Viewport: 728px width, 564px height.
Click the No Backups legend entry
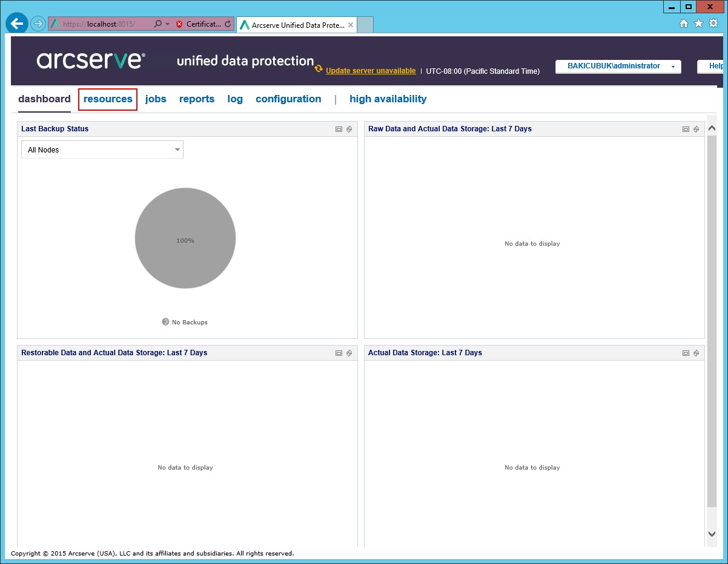tap(185, 322)
